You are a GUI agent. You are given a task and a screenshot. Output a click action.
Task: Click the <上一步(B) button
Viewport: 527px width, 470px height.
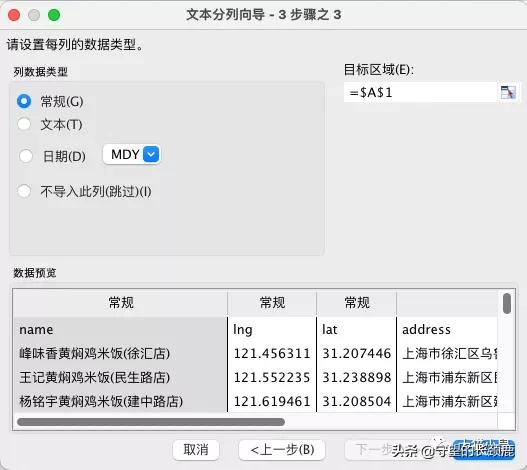[282, 450]
